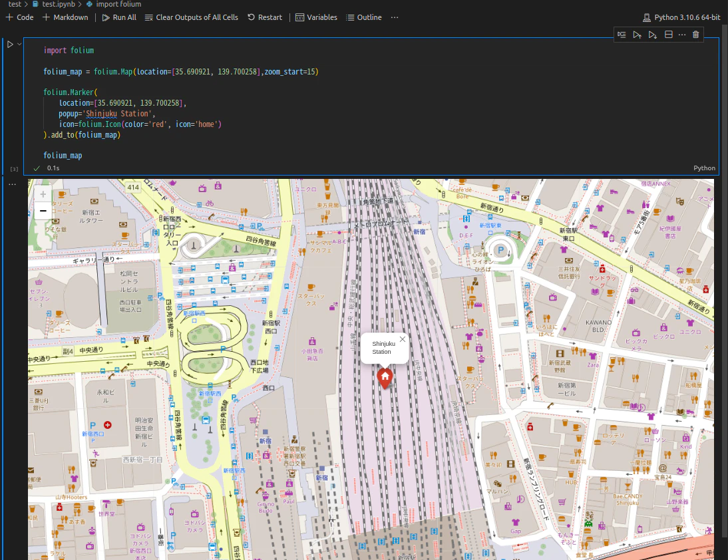Screen dimensions: 728x560
Task: Execute cell and below icon
Action: (652, 35)
